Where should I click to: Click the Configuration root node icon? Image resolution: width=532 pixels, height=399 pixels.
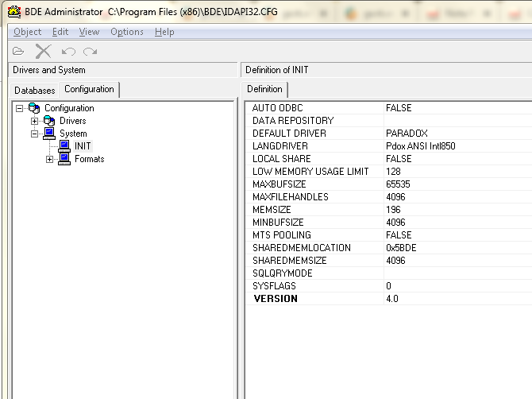tap(34, 108)
